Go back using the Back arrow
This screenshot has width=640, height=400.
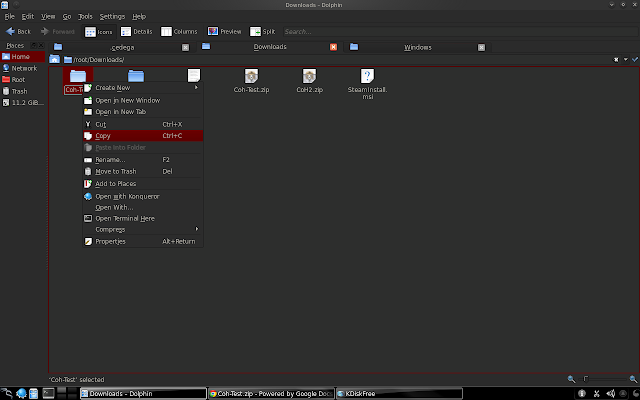point(18,31)
